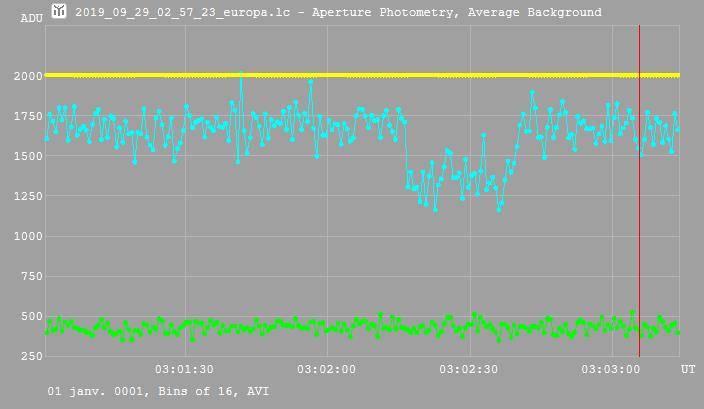
Task: Click the 03:01:30 time axis tick label
Action: [184, 369]
